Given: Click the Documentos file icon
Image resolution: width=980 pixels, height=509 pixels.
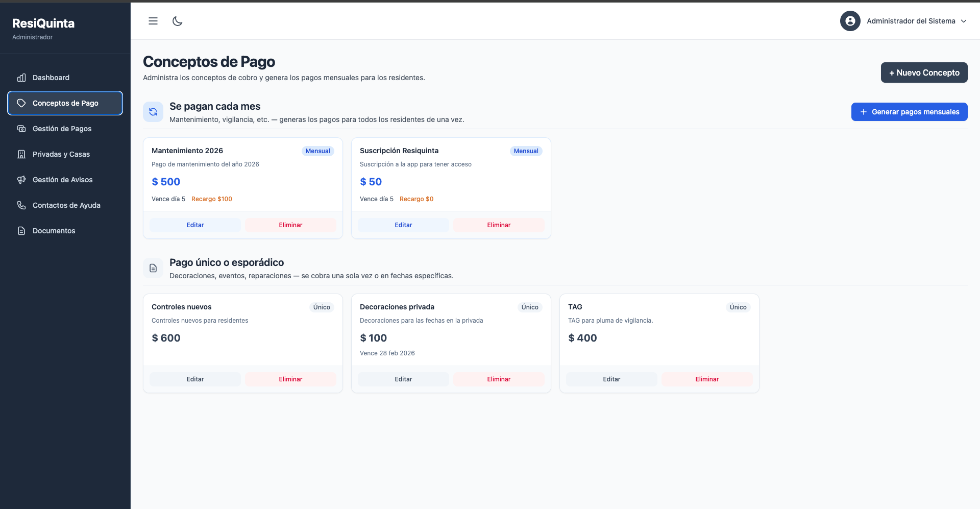Looking at the screenshot, I should [x=21, y=231].
